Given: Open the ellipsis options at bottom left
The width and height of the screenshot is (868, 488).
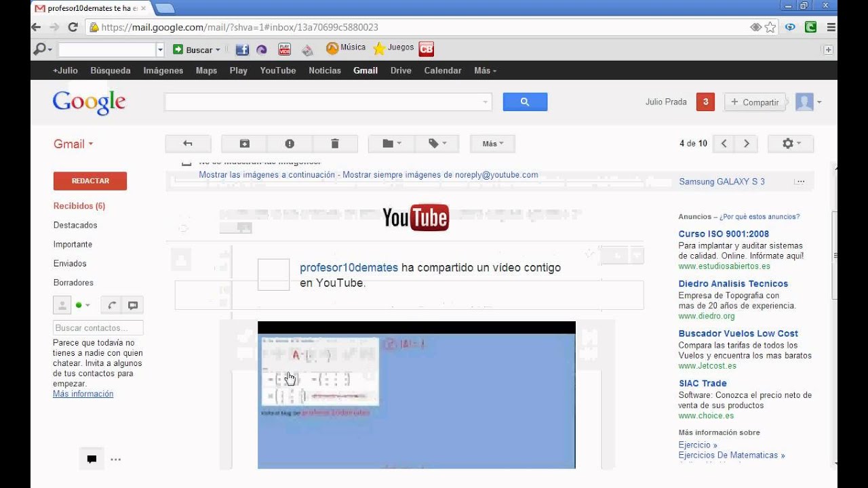Looking at the screenshot, I should point(115,460).
